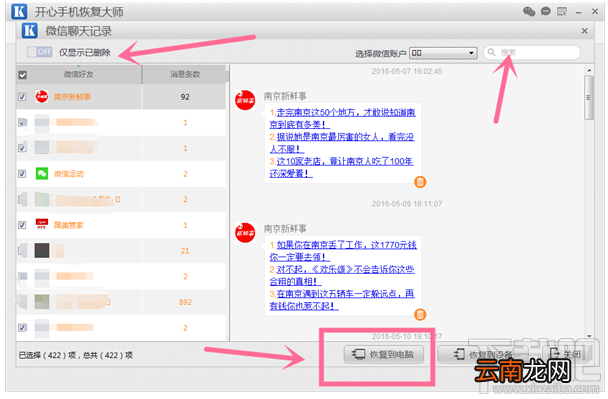Click the search magnifier icon
This screenshot has height=399, width=608.
[491, 52]
